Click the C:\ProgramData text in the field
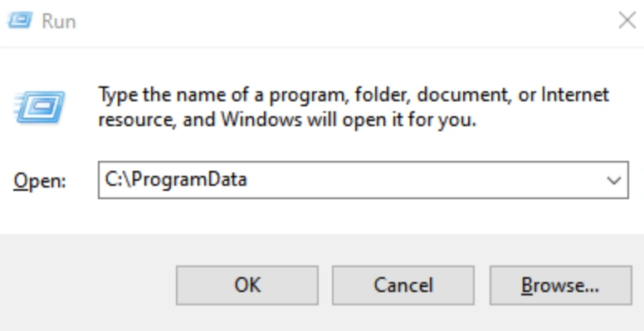Image resolution: width=644 pixels, height=331 pixels. tap(176, 180)
